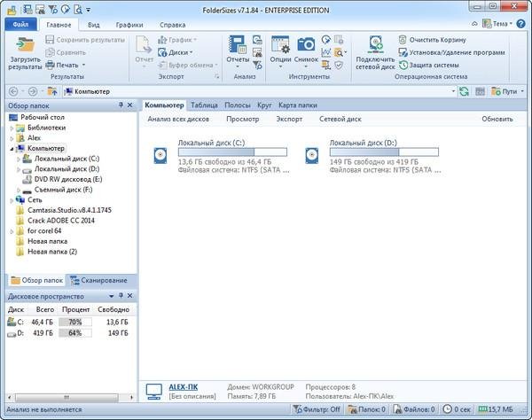Open the Тема dropdown
This screenshot has width=532, height=420.
click(497, 24)
